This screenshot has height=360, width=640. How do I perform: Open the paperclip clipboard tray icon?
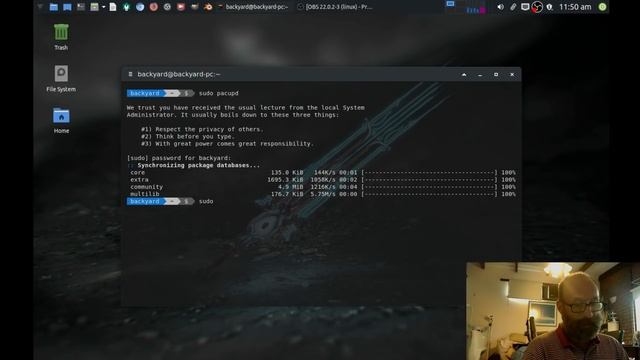pos(513,7)
